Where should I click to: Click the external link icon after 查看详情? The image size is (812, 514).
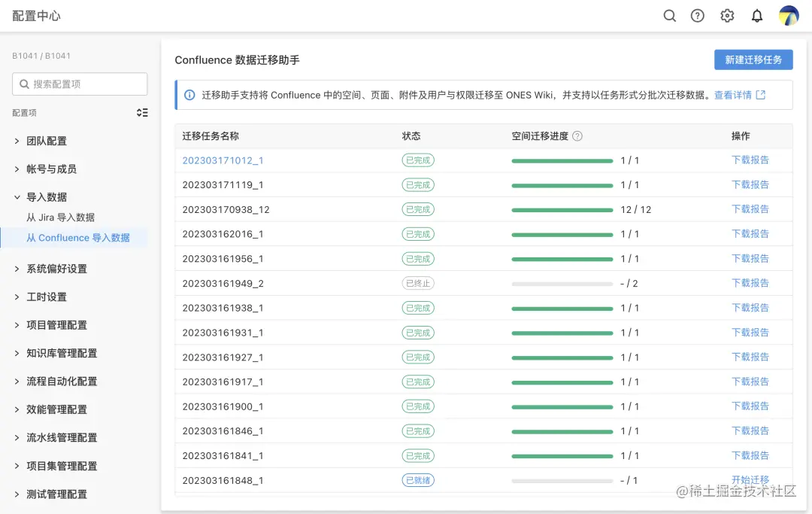[761, 96]
